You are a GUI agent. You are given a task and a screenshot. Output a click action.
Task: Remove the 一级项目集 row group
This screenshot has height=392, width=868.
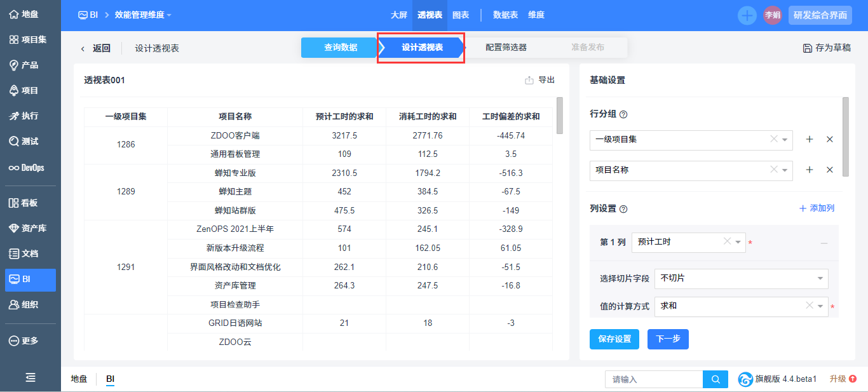829,140
